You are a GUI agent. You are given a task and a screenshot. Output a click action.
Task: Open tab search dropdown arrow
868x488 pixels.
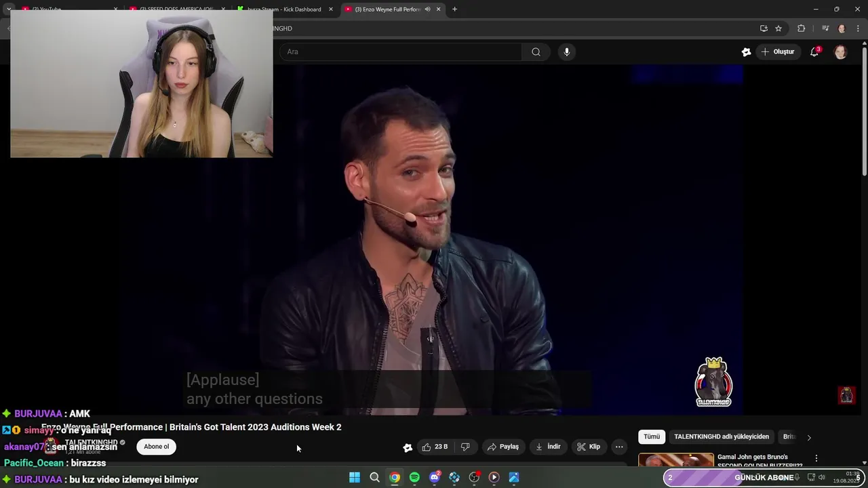[9, 9]
